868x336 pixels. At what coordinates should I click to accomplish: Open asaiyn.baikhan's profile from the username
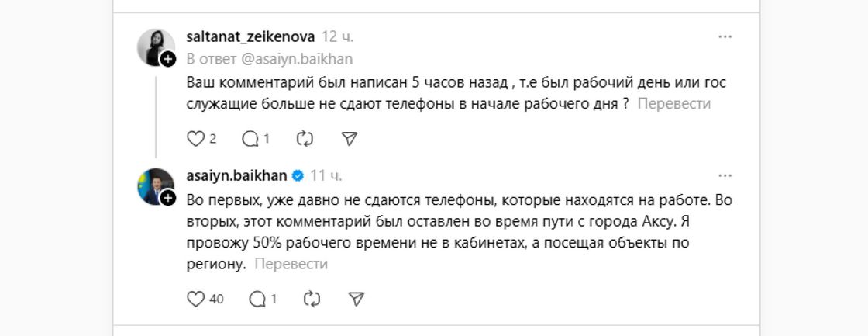click(x=237, y=175)
